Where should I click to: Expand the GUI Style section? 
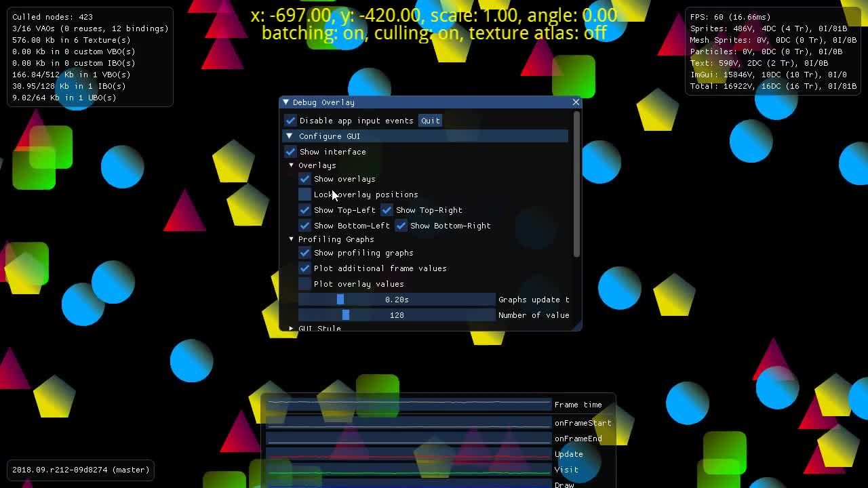pyautogui.click(x=291, y=328)
